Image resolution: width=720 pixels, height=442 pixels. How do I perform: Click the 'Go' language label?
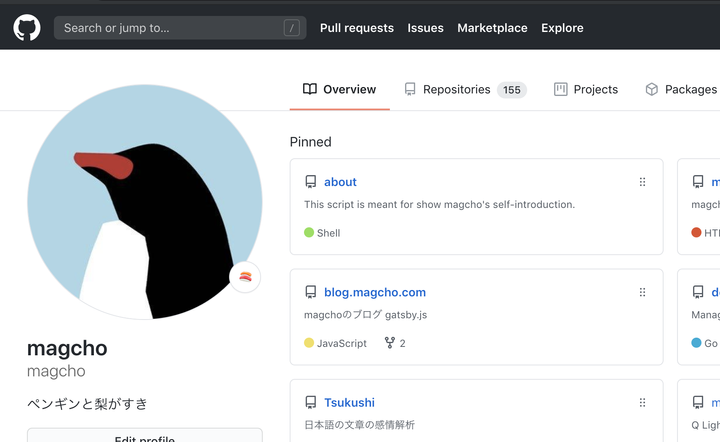[711, 343]
